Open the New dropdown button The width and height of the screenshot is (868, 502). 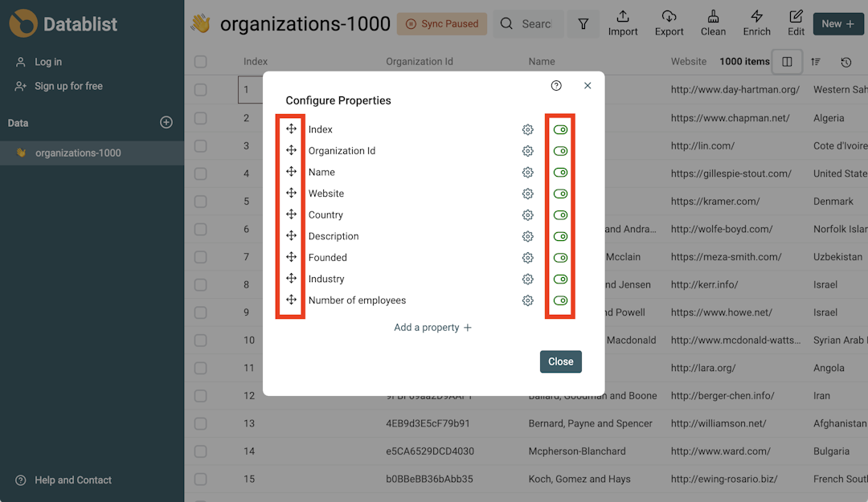(837, 23)
